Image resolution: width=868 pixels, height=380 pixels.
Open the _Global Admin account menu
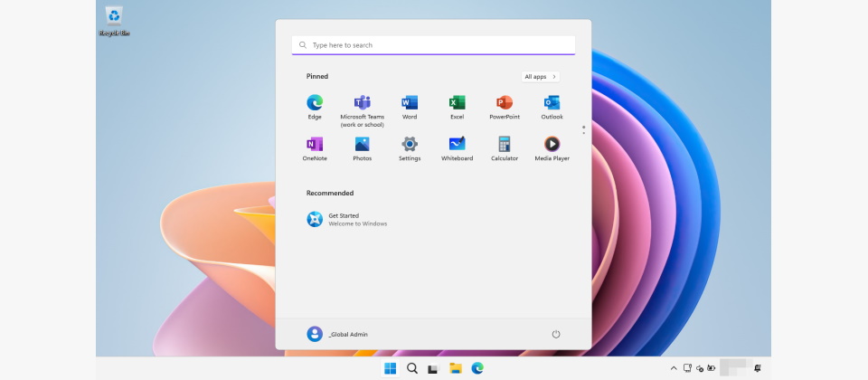coord(337,334)
